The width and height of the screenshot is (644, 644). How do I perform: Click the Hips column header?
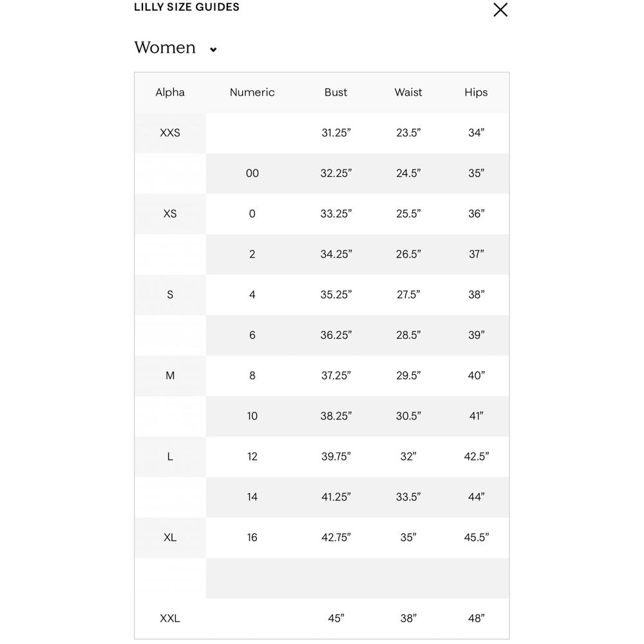tap(476, 92)
